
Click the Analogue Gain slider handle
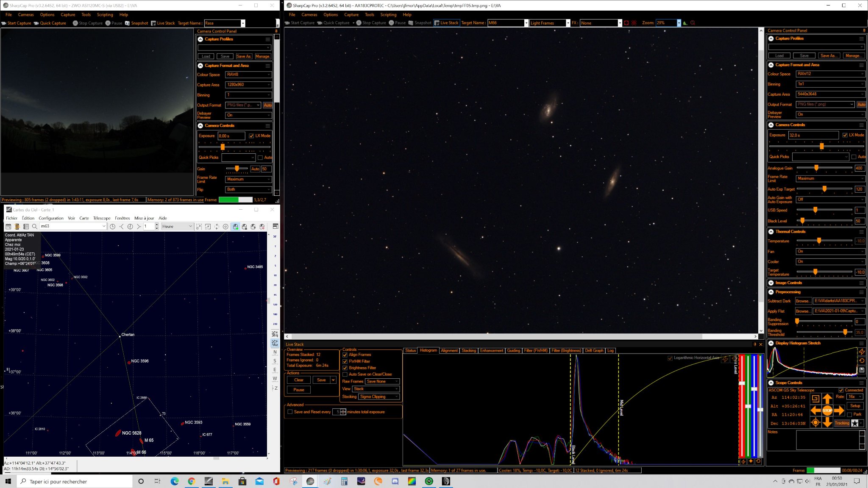[816, 168]
